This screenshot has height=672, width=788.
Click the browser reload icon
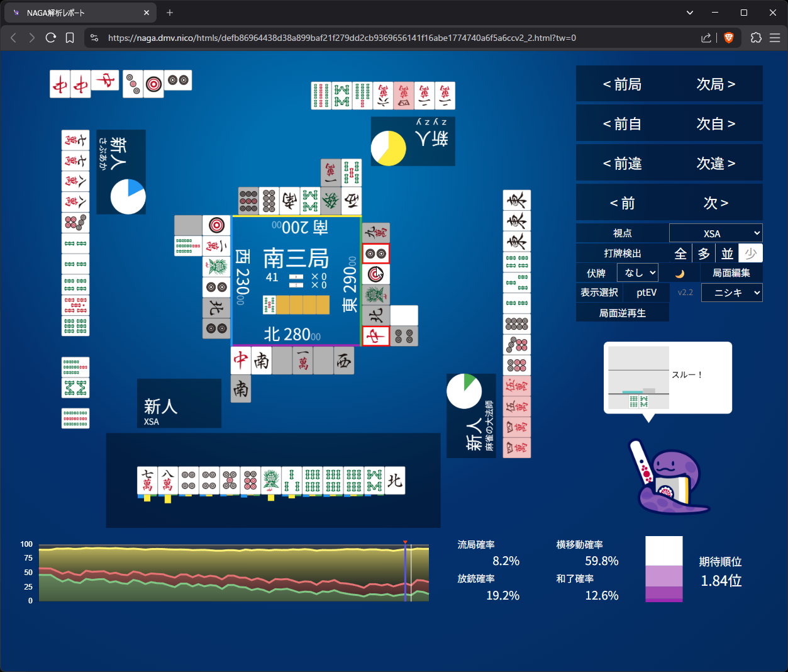tap(51, 38)
